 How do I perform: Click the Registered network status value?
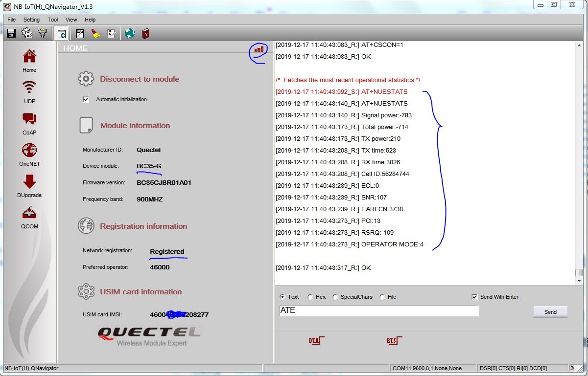167,251
